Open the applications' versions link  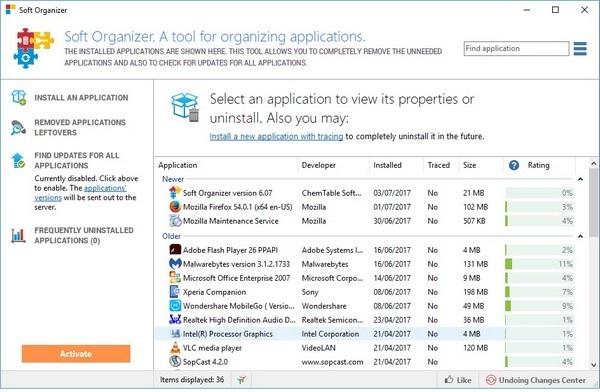(x=80, y=193)
